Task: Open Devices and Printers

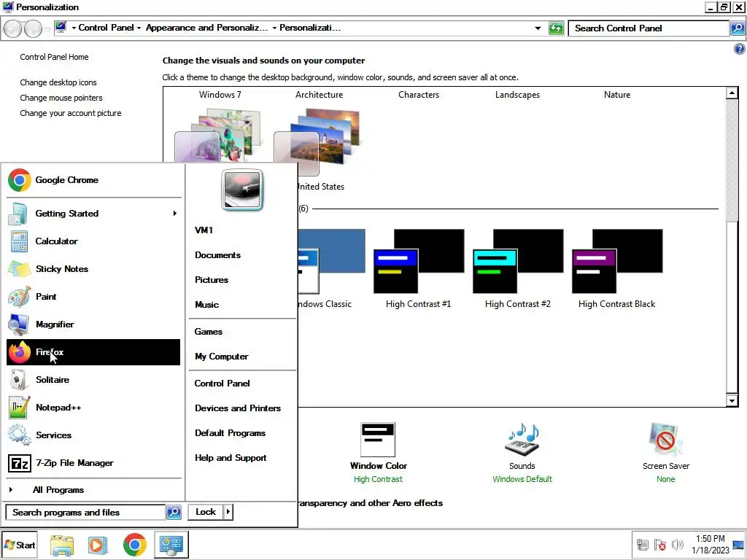Action: 238,408
